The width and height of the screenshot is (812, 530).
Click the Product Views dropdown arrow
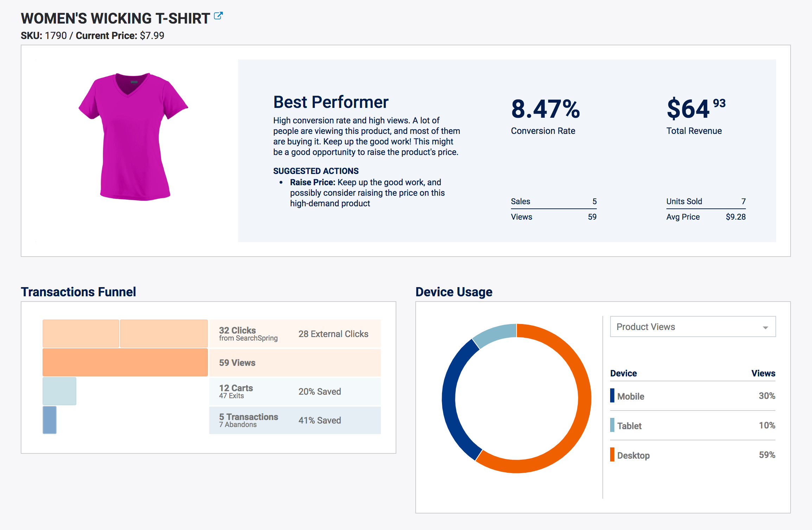[765, 327]
